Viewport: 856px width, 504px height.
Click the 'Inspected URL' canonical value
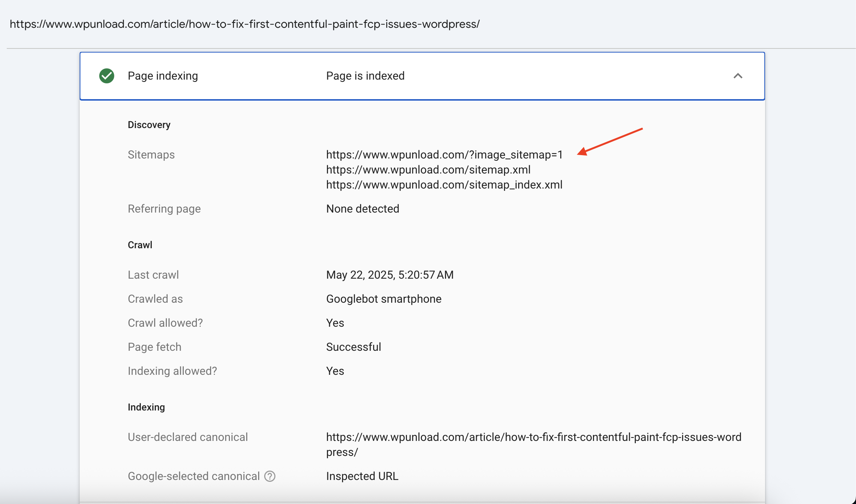362,476
